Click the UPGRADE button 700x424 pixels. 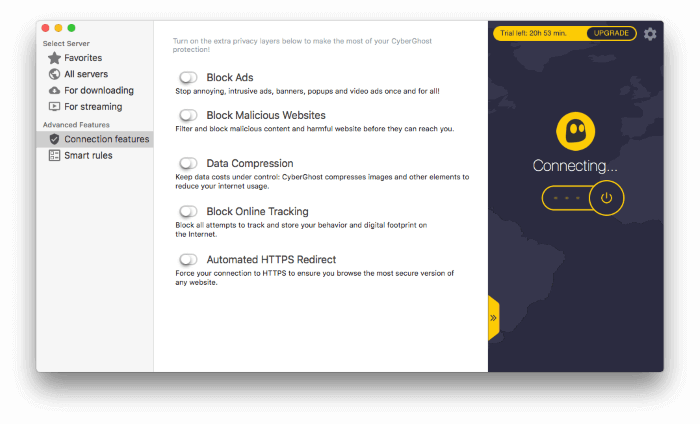(x=611, y=33)
